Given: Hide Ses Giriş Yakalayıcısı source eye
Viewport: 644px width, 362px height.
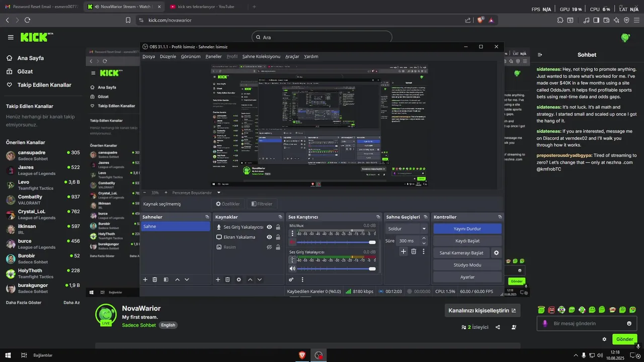Looking at the screenshot, I should point(270,227).
